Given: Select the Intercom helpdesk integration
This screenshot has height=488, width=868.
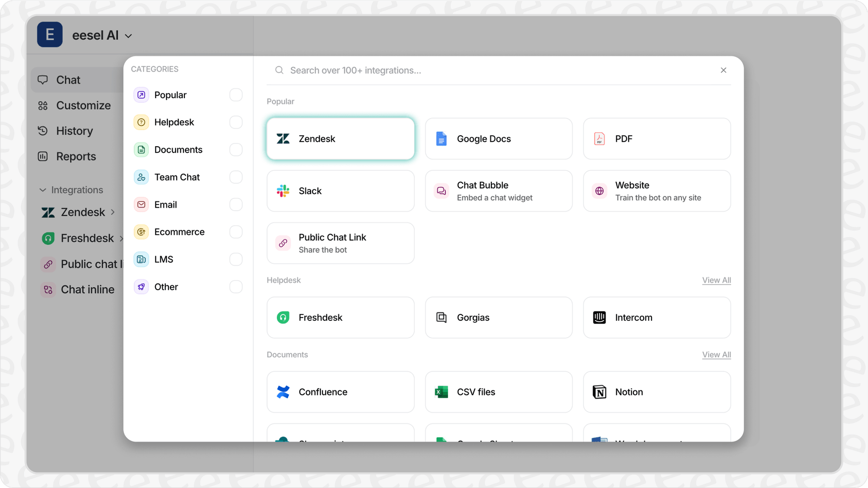Looking at the screenshot, I should click(656, 317).
